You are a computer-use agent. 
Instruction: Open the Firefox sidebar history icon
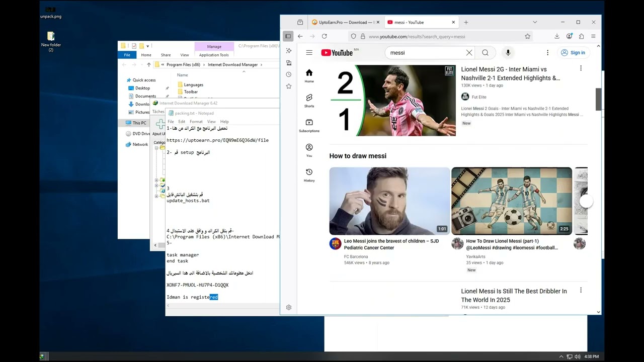click(289, 74)
